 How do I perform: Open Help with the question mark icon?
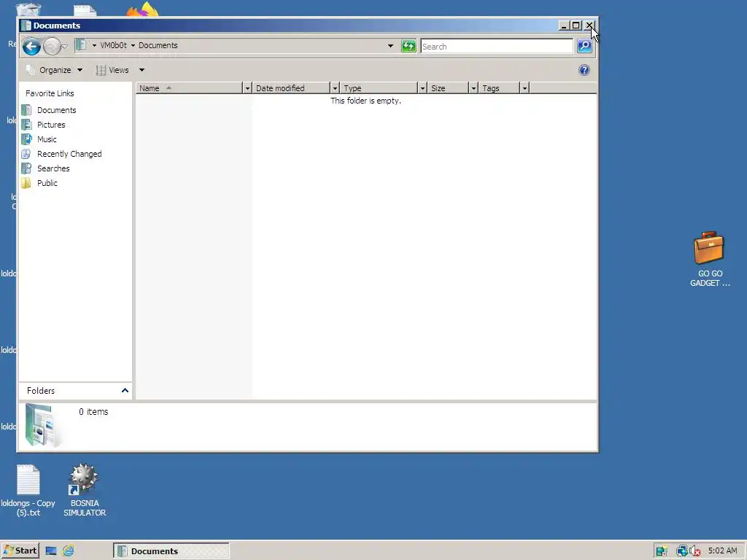tap(584, 71)
